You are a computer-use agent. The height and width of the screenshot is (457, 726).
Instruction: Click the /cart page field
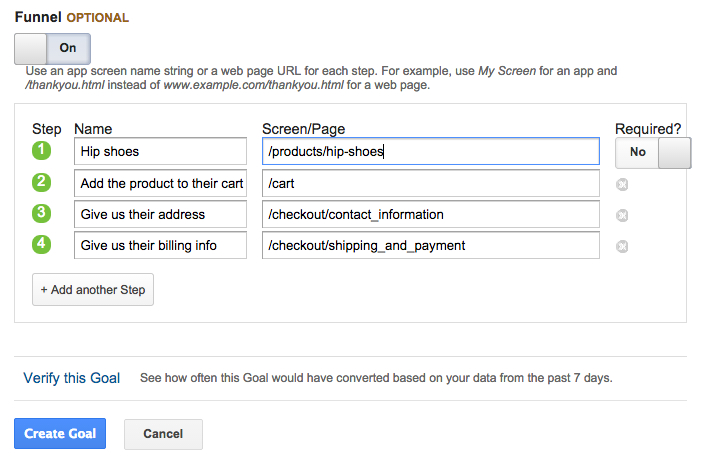click(430, 183)
